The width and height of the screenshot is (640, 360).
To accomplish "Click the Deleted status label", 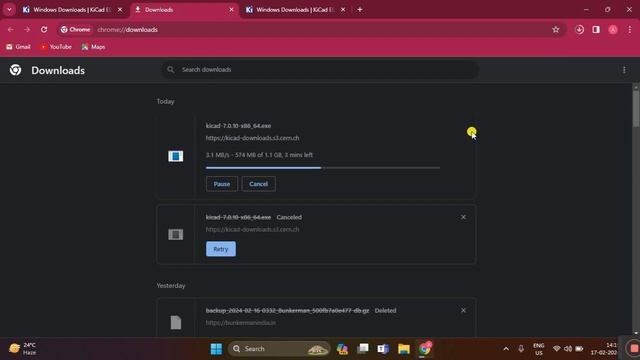I will coord(385,310).
